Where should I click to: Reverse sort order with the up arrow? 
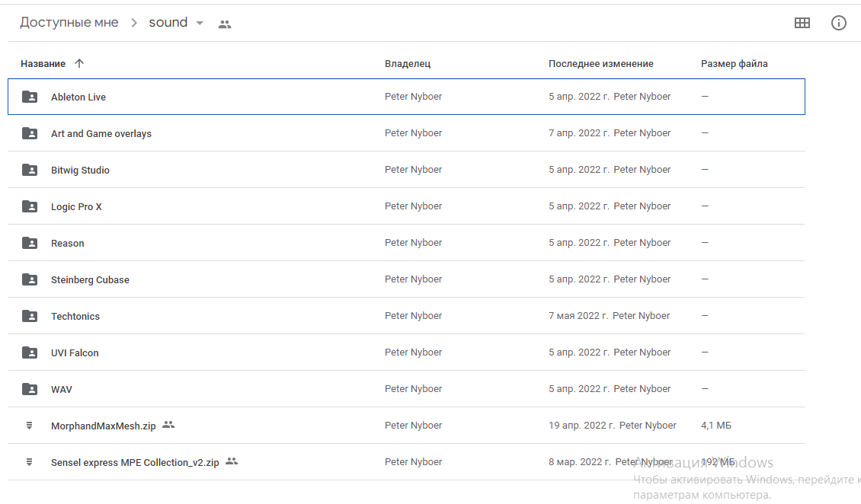point(79,63)
